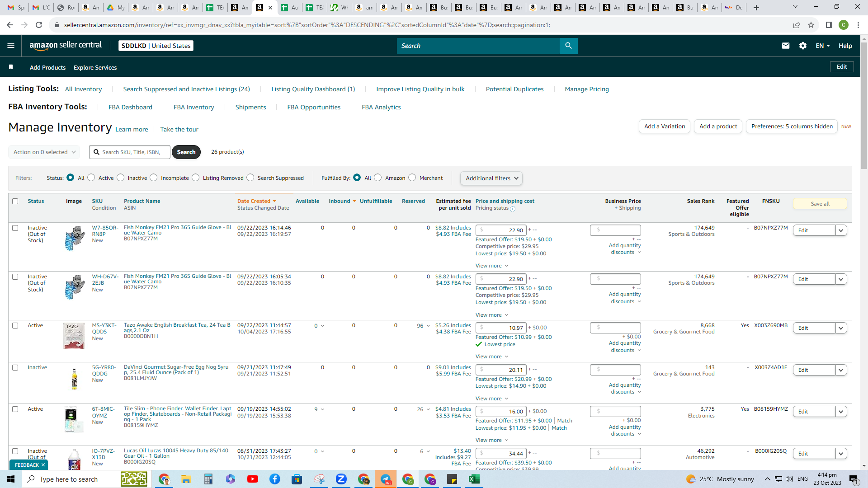868x488 pixels.
Task: Click the share icon in the address bar
Action: click(x=797, y=25)
